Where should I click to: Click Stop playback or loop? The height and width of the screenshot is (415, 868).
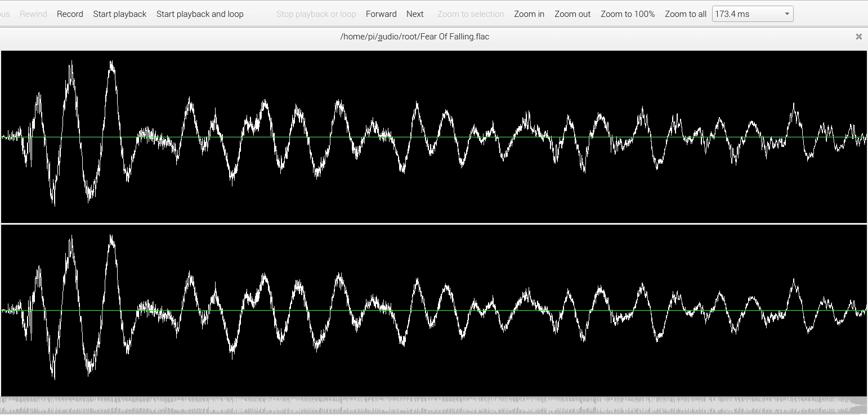point(316,14)
